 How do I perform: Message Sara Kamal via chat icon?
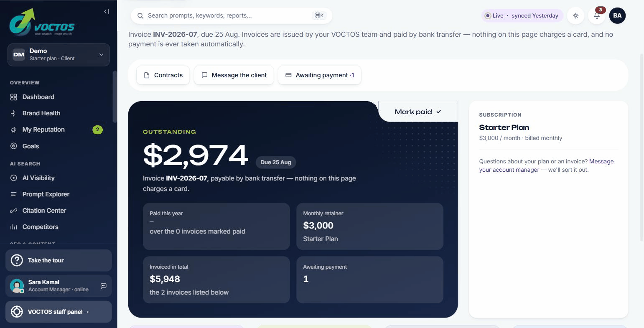[104, 286]
